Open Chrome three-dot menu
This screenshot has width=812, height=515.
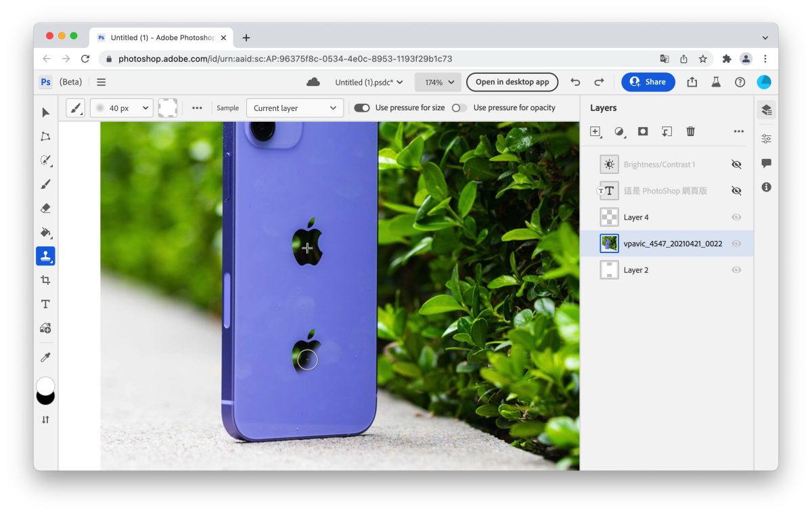pyautogui.click(x=765, y=59)
